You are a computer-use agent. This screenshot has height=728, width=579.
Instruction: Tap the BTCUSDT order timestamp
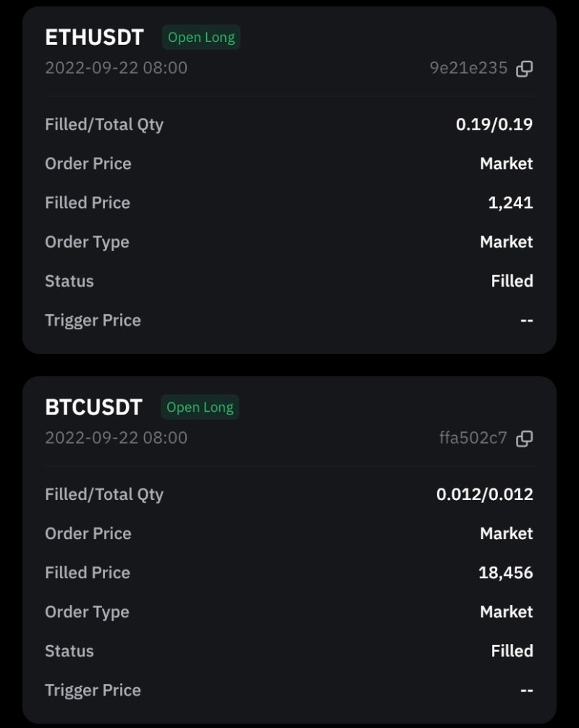pos(116,438)
